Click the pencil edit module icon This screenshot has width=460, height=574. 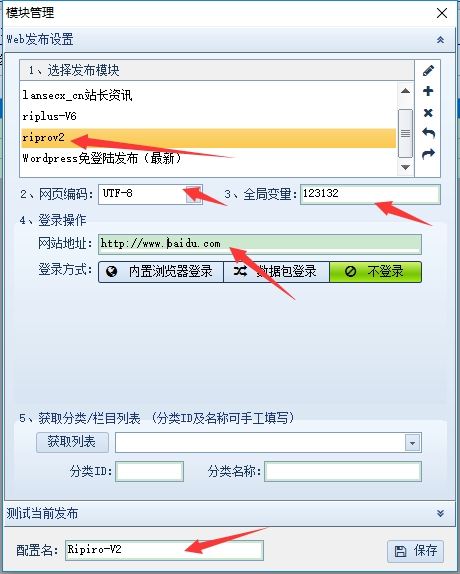pyautogui.click(x=428, y=71)
